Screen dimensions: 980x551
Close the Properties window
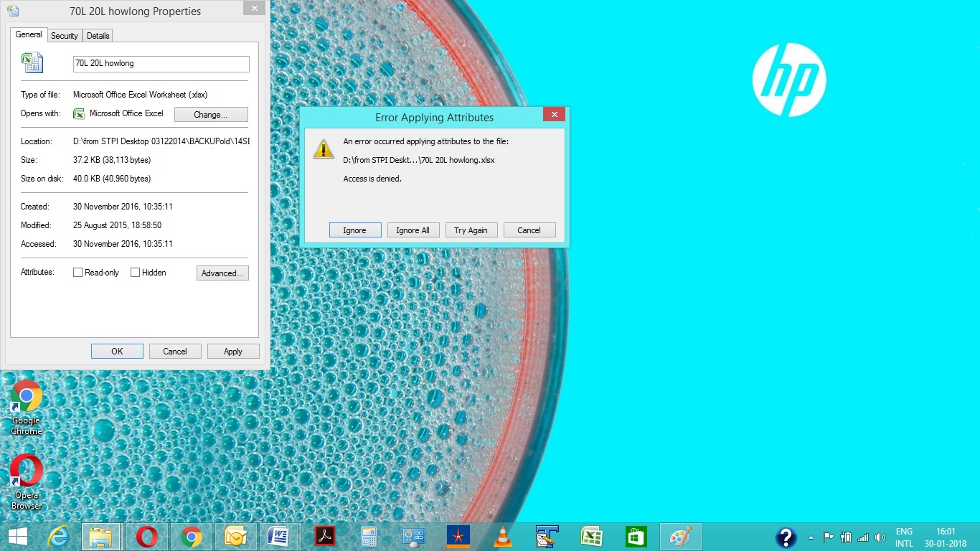[253, 8]
